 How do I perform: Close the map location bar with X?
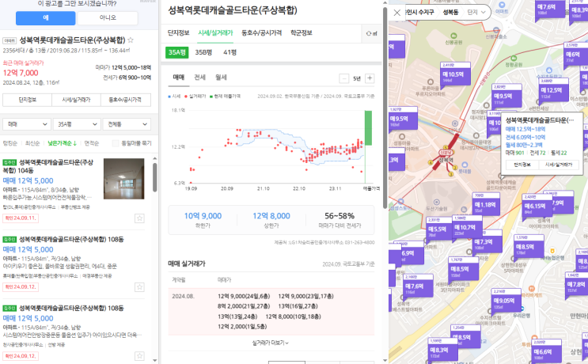pos(397,13)
